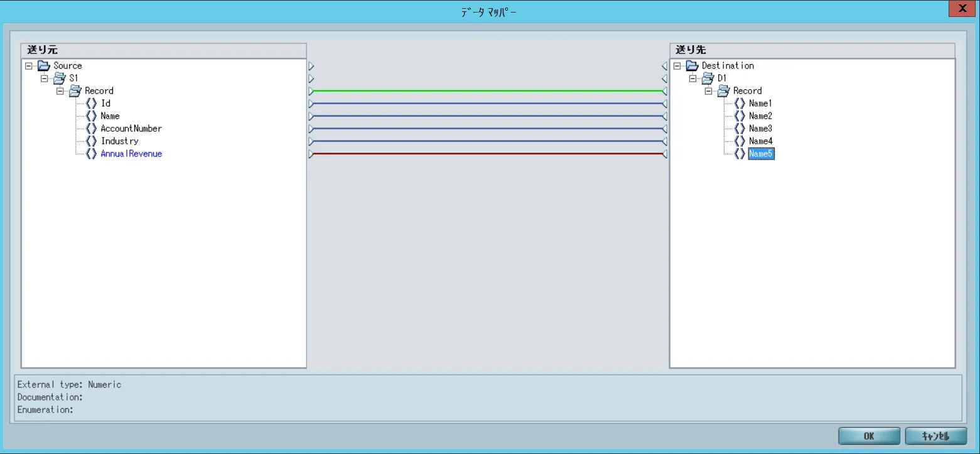Screen dimensions: 980x454
Task: Click the Source folder icon
Action: tap(43, 66)
